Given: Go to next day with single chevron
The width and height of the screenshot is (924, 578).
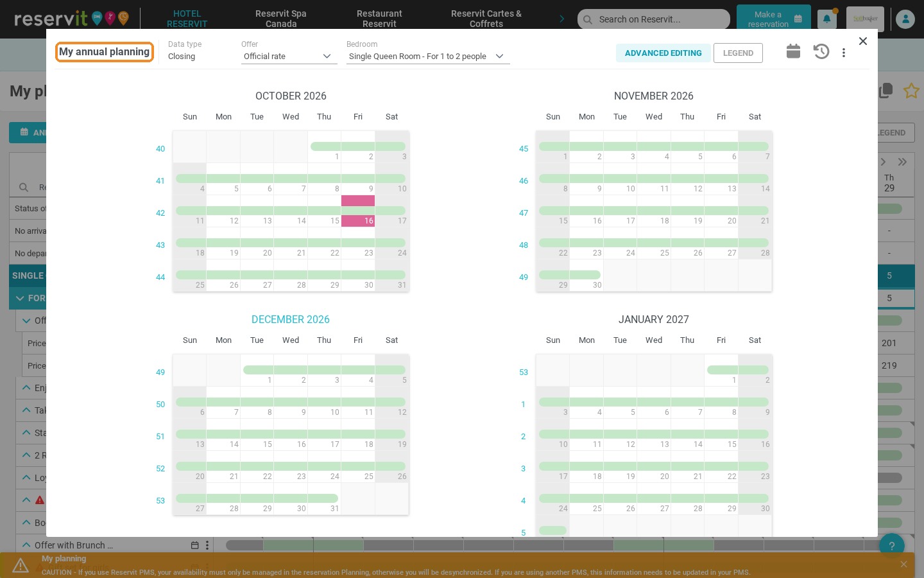Looking at the screenshot, I should 883,162.
